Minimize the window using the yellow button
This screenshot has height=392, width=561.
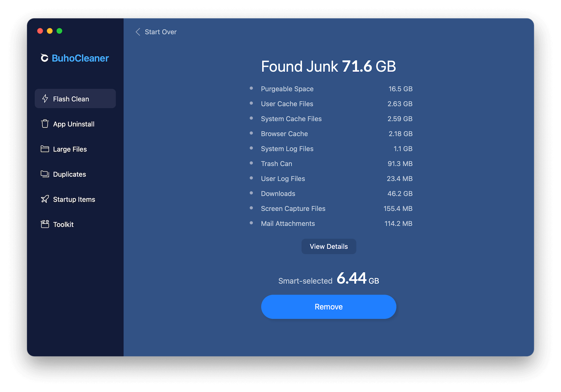[x=50, y=31]
